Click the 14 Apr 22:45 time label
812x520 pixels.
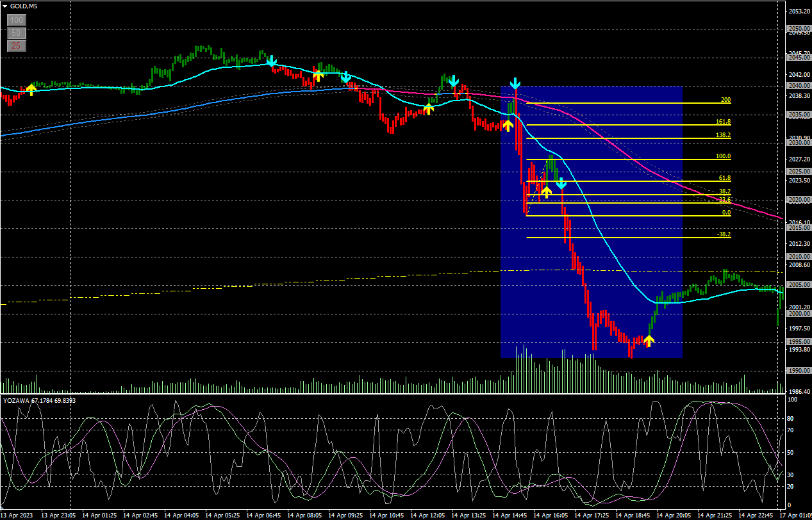(x=756, y=515)
